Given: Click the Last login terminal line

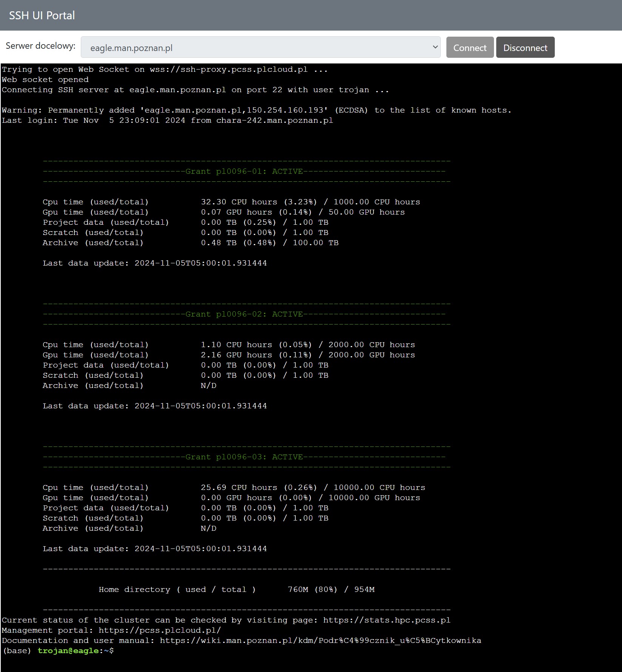Looking at the screenshot, I should pos(167,120).
